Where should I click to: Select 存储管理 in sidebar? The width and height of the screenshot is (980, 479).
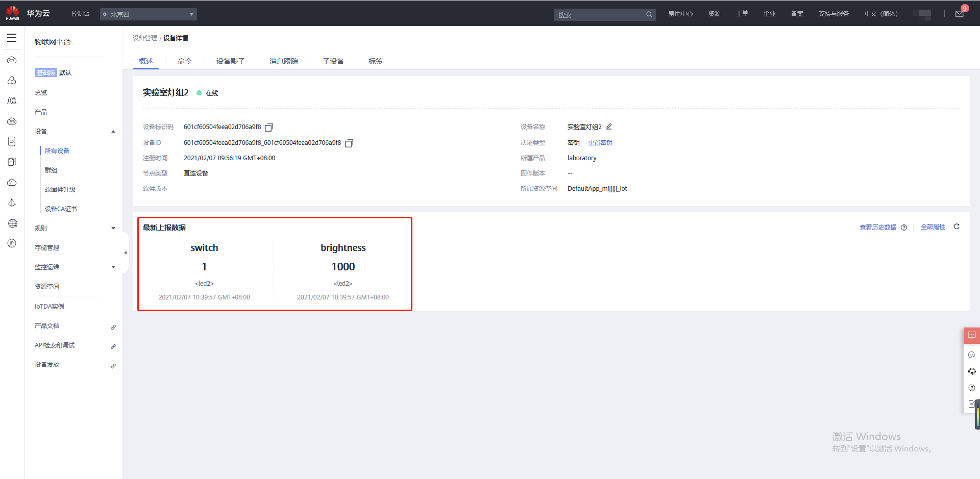click(x=47, y=248)
